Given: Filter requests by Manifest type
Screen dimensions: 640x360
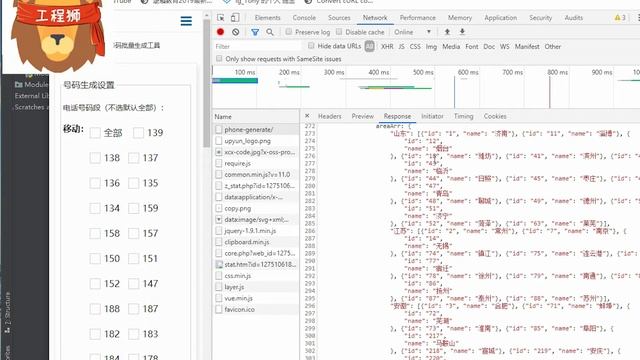Looking at the screenshot, I should click(527, 47).
